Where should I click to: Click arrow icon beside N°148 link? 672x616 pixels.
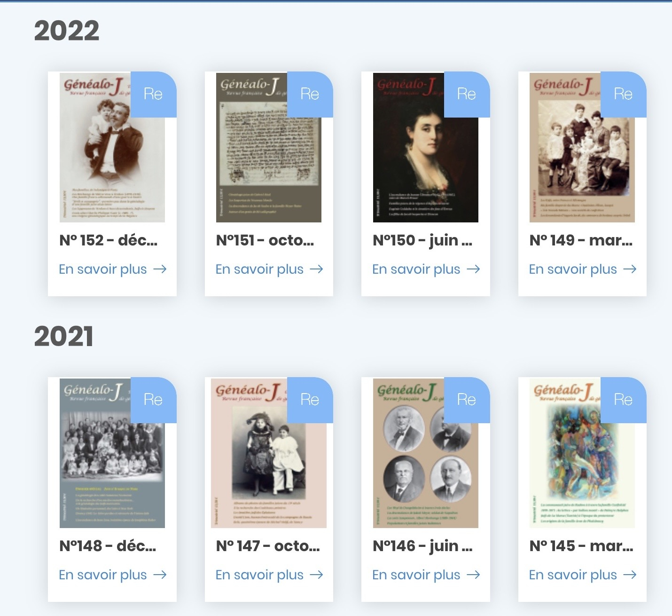[x=160, y=575]
